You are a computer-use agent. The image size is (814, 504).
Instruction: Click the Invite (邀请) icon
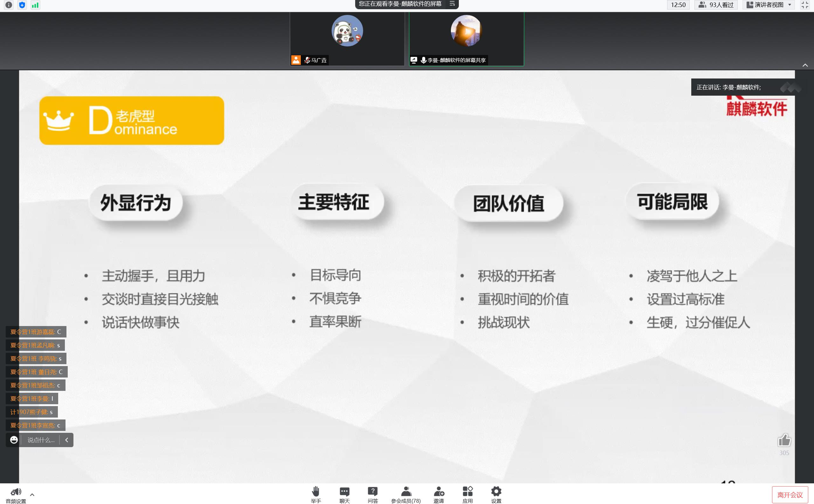pos(438,492)
